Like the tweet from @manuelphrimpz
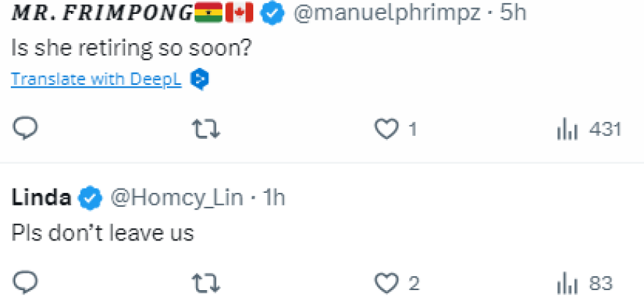 pos(385,129)
